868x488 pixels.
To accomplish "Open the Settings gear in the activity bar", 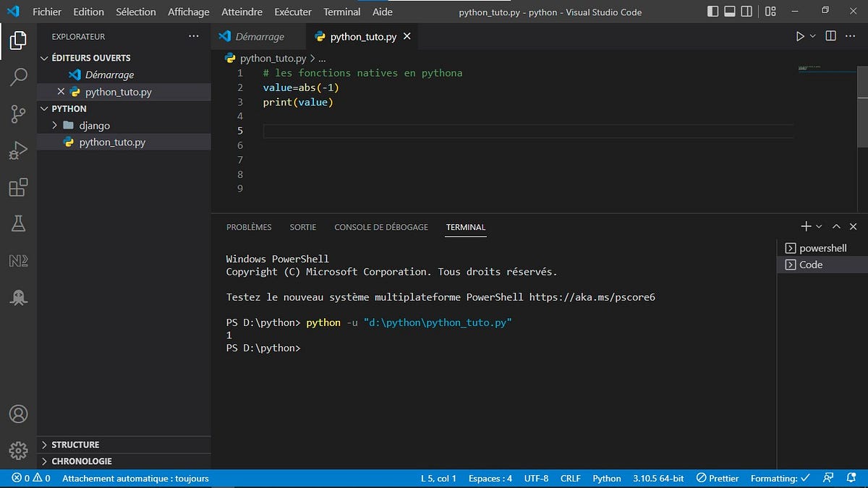I will click(18, 450).
